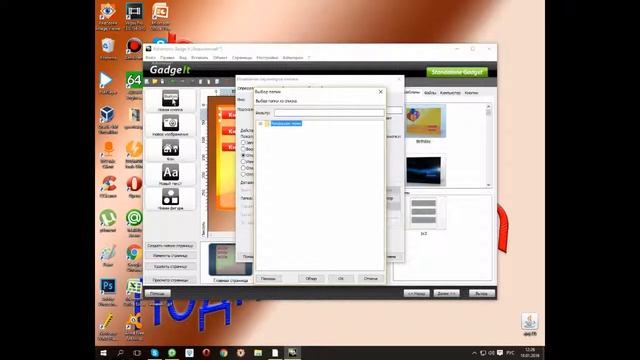640x360 pixels.
Task: Click the New Image camera tool
Action: pos(170,125)
